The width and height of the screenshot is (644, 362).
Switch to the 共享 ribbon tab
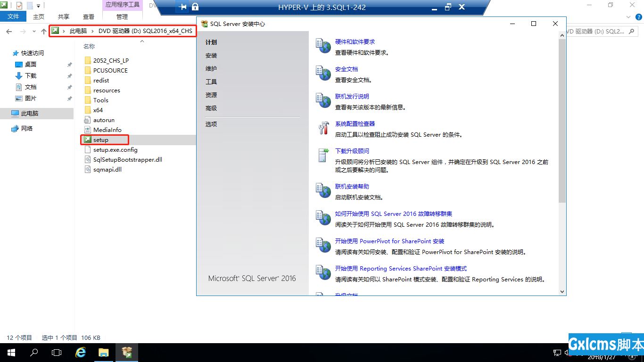click(64, 16)
